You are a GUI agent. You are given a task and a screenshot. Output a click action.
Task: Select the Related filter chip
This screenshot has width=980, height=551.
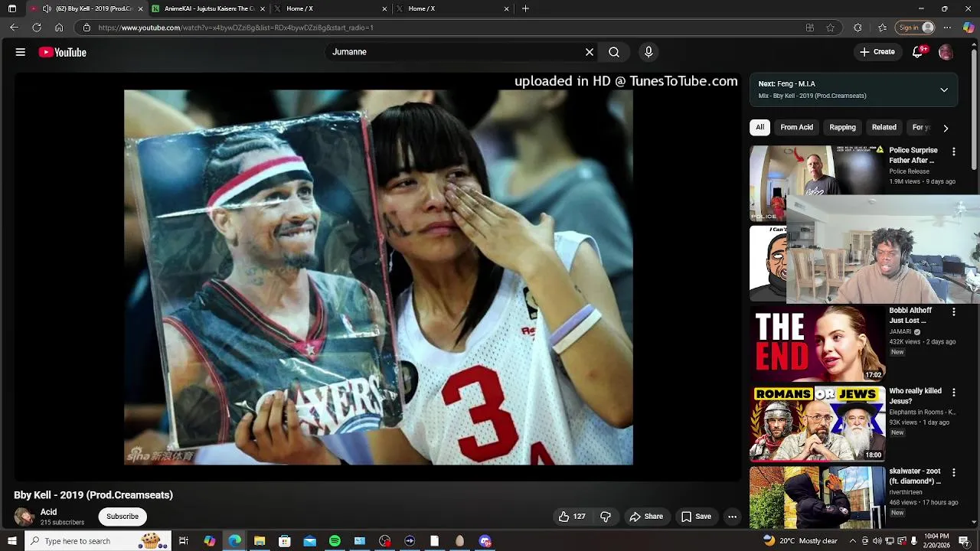point(884,127)
